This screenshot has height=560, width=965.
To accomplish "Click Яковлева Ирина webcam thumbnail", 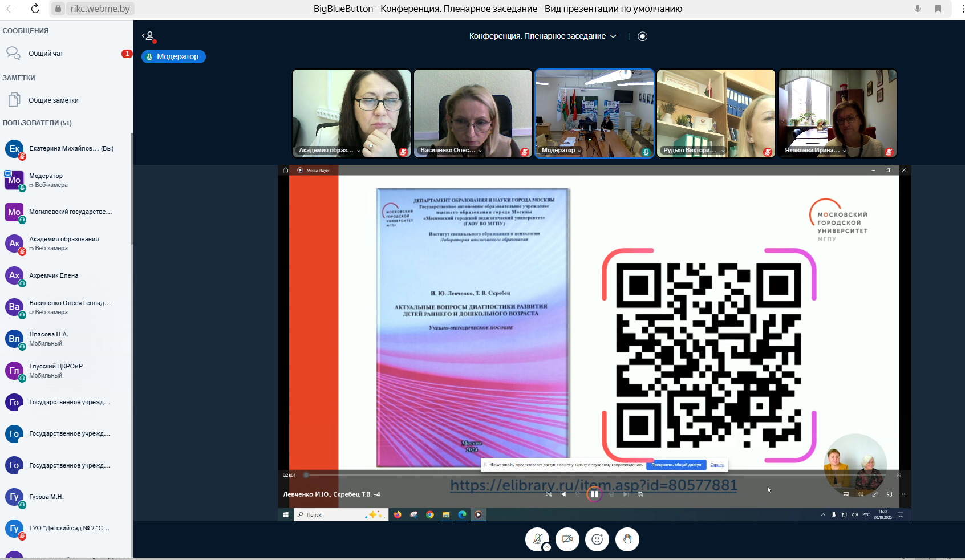I will (837, 113).
